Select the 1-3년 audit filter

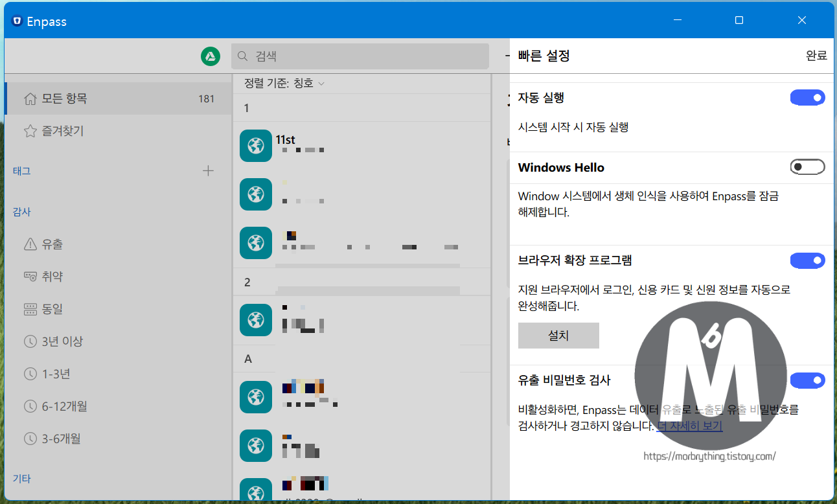(118, 374)
